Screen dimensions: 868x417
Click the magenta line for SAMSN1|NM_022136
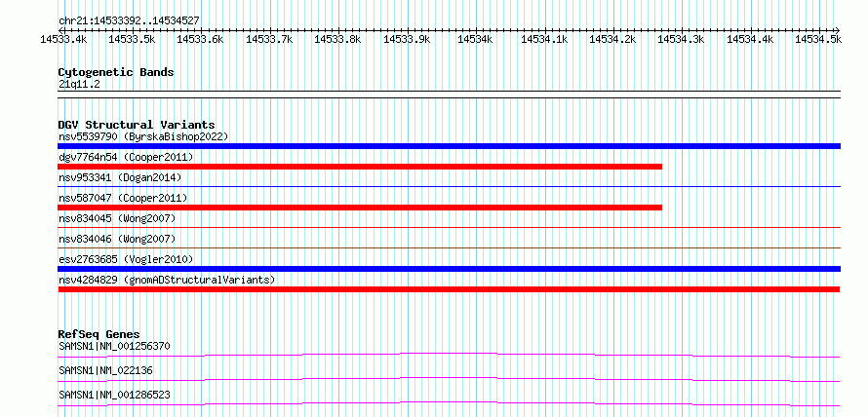(x=449, y=379)
